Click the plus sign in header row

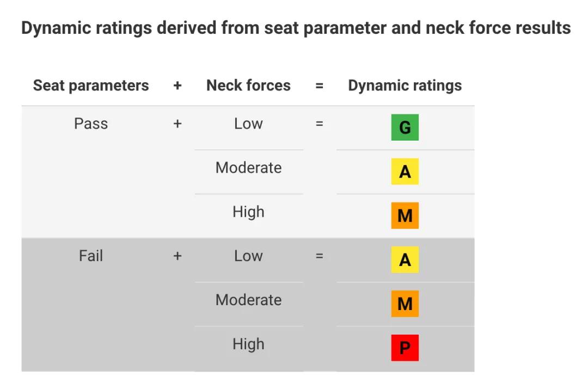tap(177, 86)
